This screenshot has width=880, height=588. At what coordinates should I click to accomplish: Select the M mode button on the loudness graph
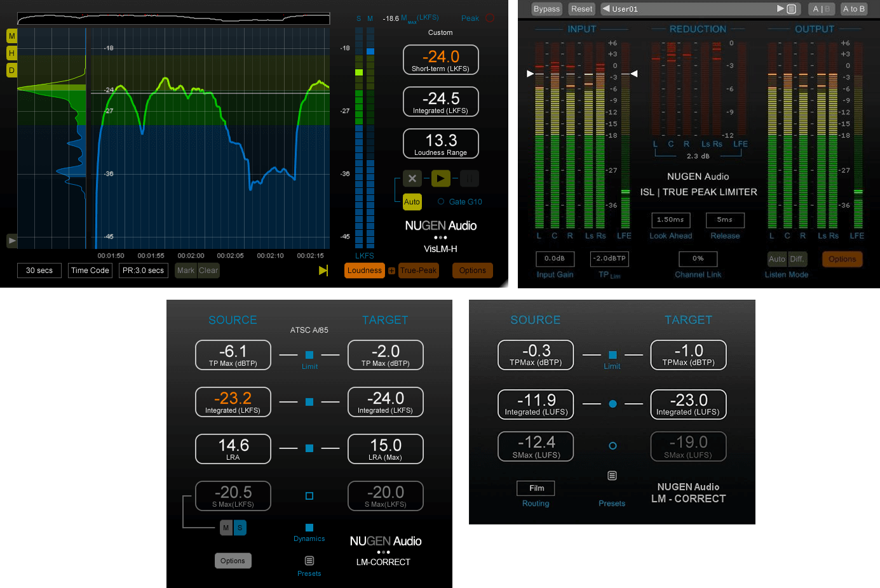point(11,36)
